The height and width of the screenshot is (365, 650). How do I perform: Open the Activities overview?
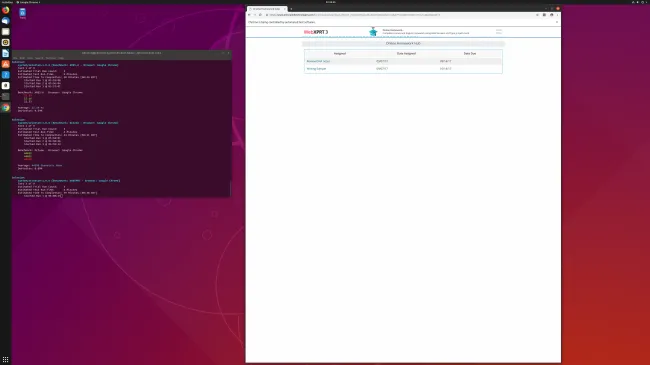pos(7,2)
